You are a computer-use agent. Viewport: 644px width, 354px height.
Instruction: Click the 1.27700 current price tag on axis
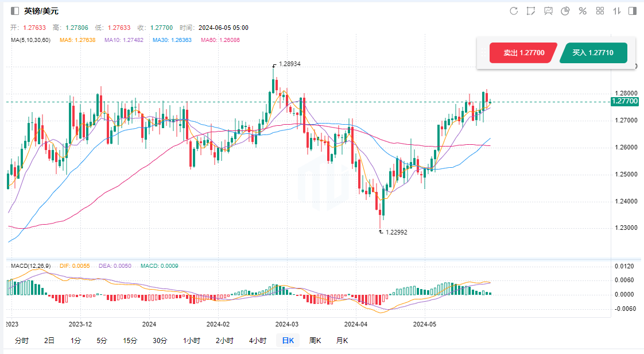pyautogui.click(x=624, y=101)
